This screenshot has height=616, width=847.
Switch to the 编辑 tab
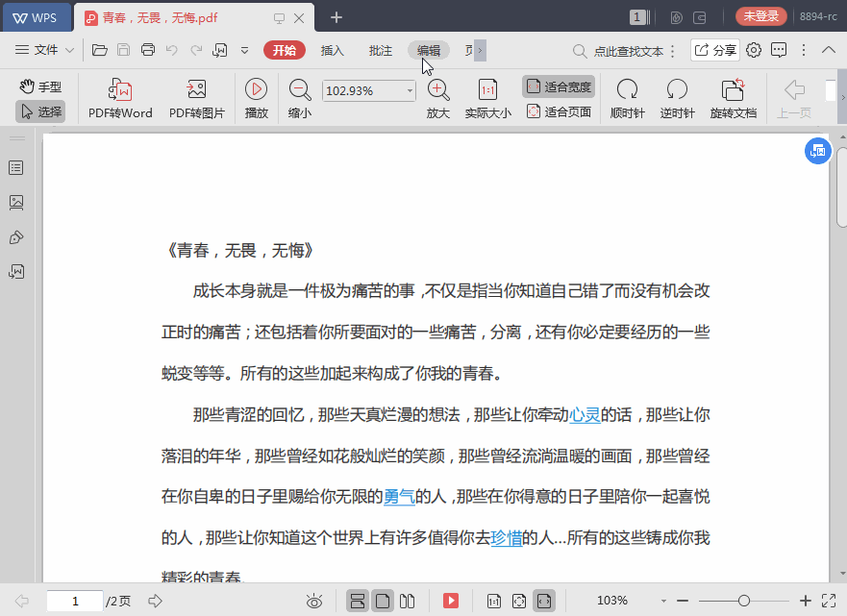click(x=429, y=50)
